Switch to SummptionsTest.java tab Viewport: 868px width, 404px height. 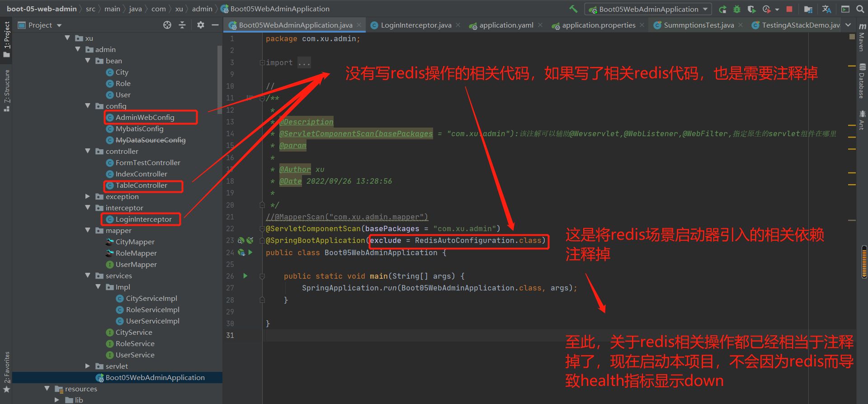pos(699,25)
